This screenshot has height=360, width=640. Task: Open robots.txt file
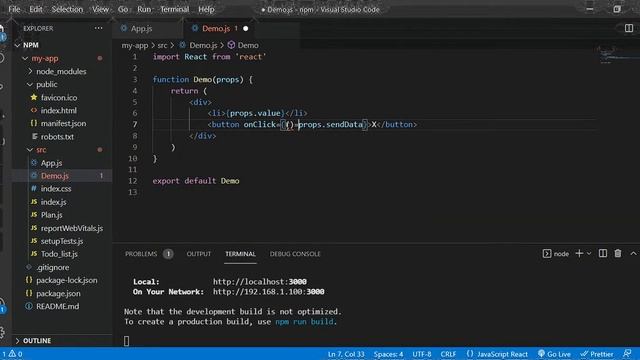tap(57, 137)
